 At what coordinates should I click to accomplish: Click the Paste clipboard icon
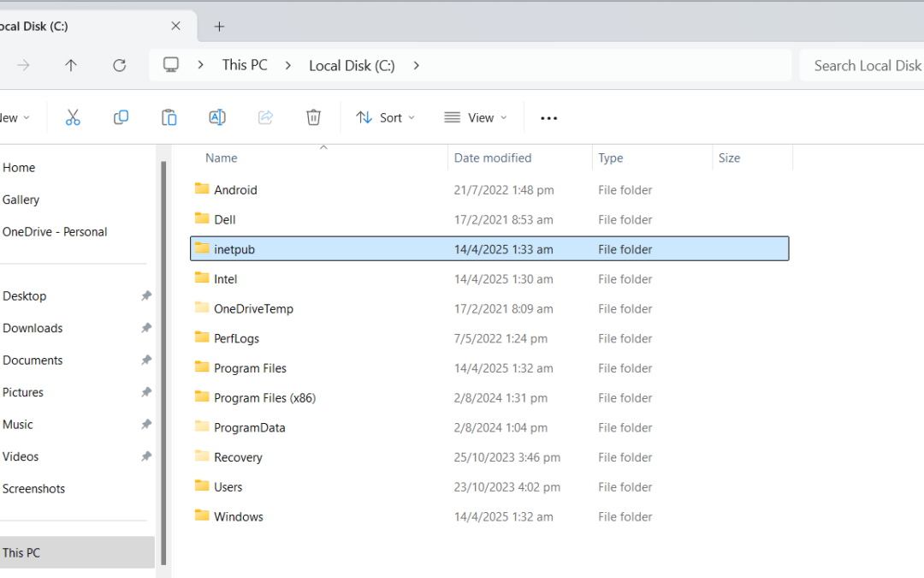(169, 117)
